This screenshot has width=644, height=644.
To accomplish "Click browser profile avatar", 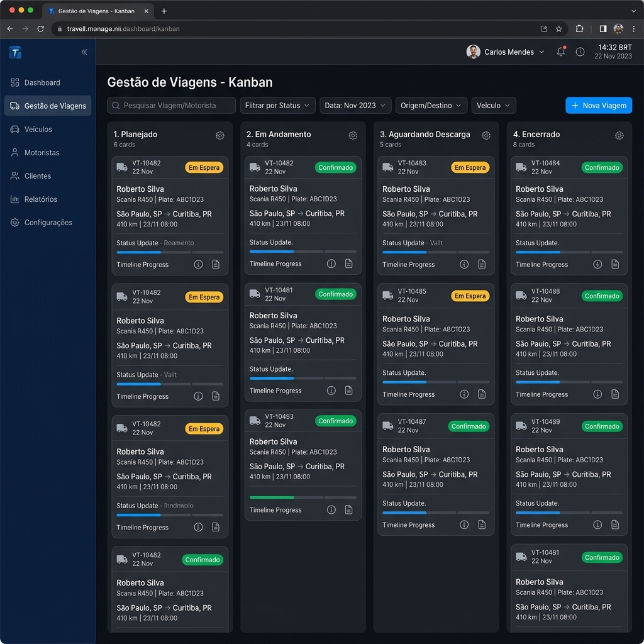I will (618, 28).
